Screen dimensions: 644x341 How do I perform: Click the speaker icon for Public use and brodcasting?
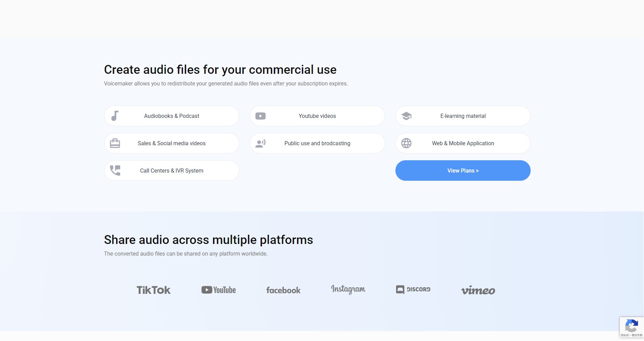pos(260,143)
